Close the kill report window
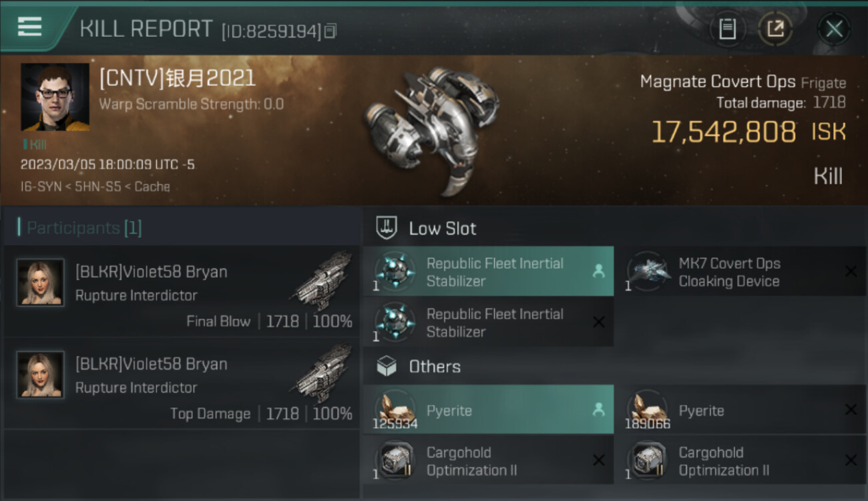This screenshot has height=501, width=868. (834, 29)
